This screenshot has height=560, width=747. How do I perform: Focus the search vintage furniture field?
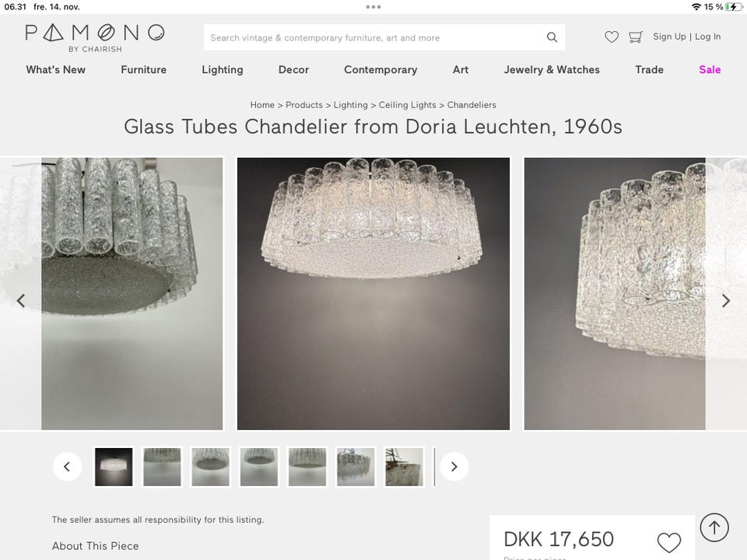(384, 37)
